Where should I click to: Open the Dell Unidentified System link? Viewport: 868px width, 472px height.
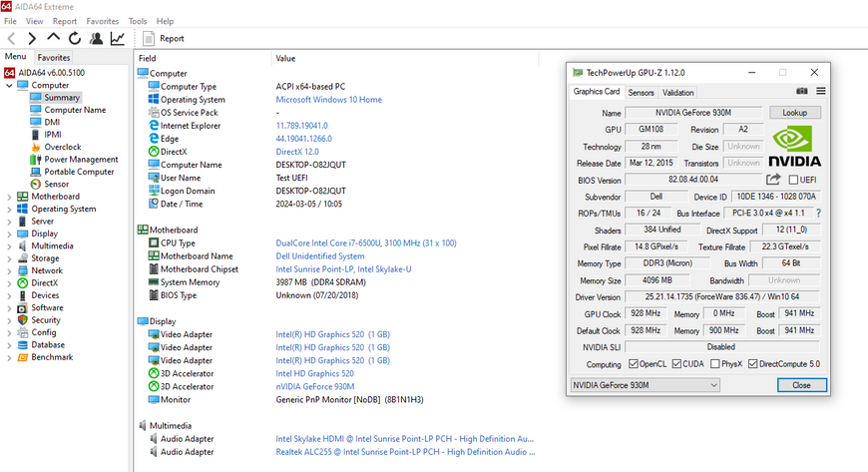pos(320,255)
